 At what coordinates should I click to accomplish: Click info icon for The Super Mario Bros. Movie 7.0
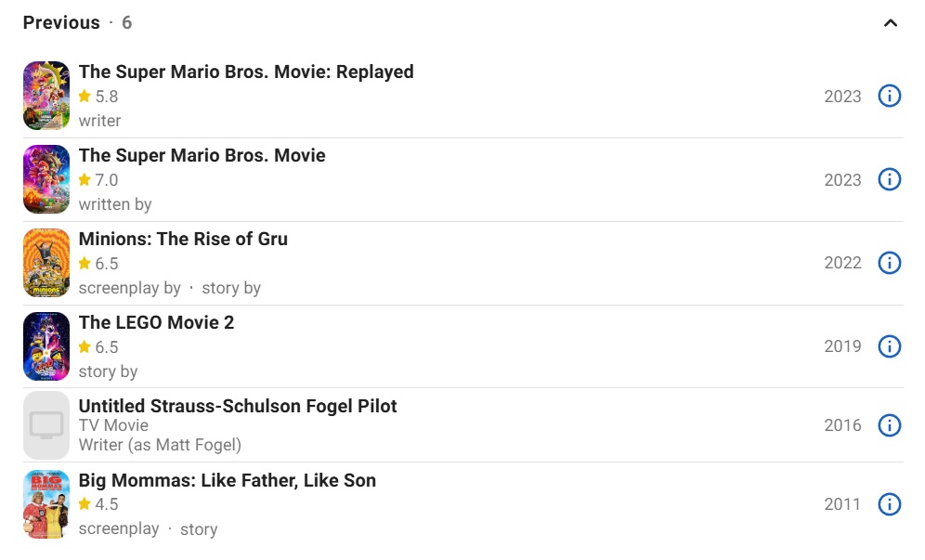pyautogui.click(x=889, y=179)
